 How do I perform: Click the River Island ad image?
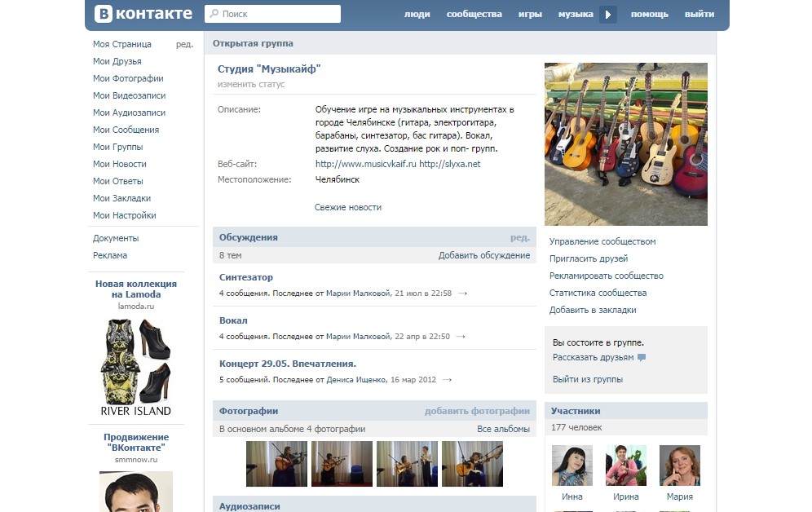pyautogui.click(x=135, y=368)
